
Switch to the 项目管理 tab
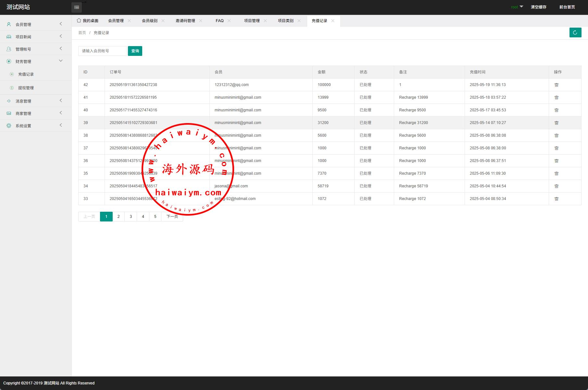click(252, 21)
